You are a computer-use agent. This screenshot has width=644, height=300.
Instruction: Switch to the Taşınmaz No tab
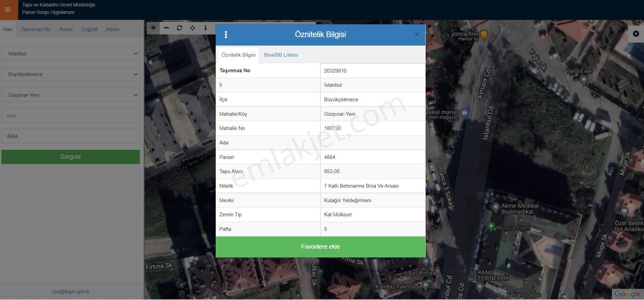pos(36,29)
